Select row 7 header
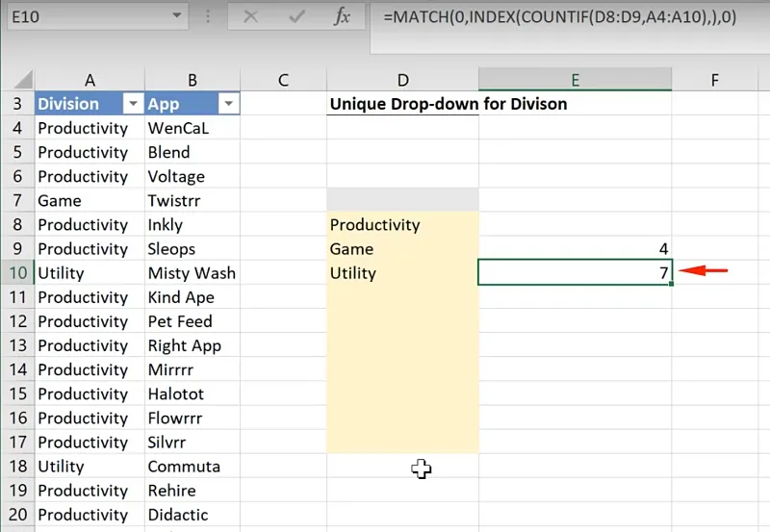This screenshot has height=532, width=770. 17,201
